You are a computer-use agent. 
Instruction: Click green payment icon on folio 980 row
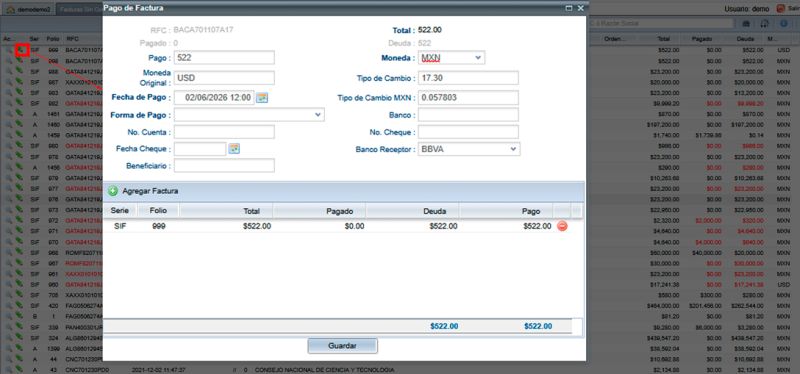tap(19, 146)
